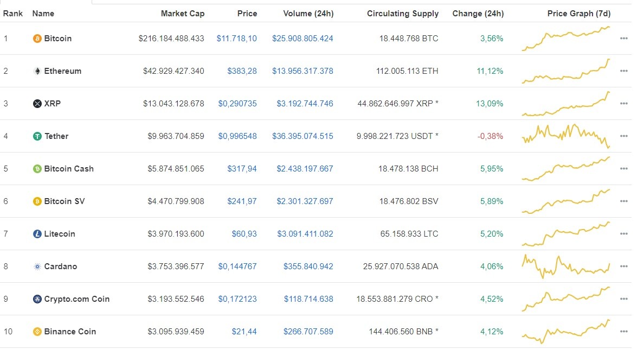Click the Bitcoin coin logo
The image size is (644, 349).
[x=37, y=39]
